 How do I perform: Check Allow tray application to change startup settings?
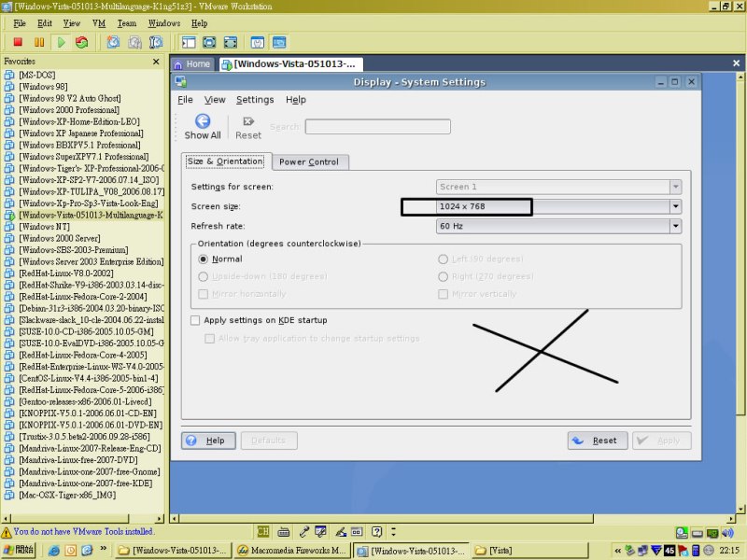209,339
